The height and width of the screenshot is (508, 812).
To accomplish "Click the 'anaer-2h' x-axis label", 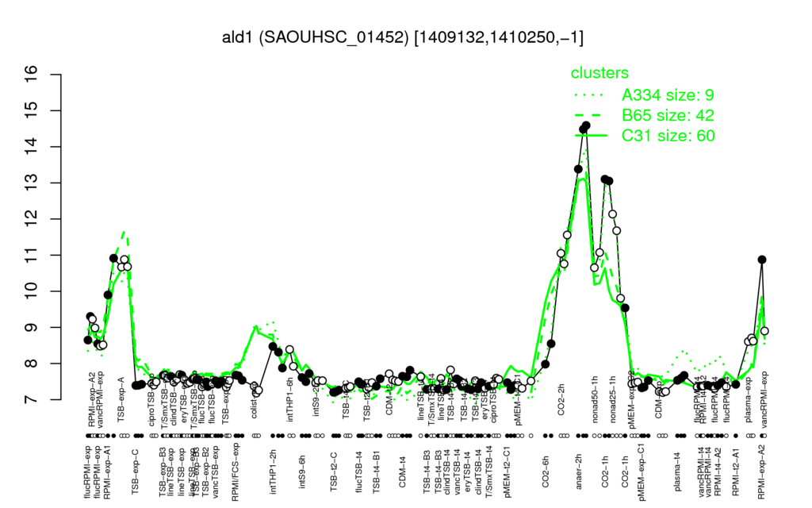I will tap(580, 471).
